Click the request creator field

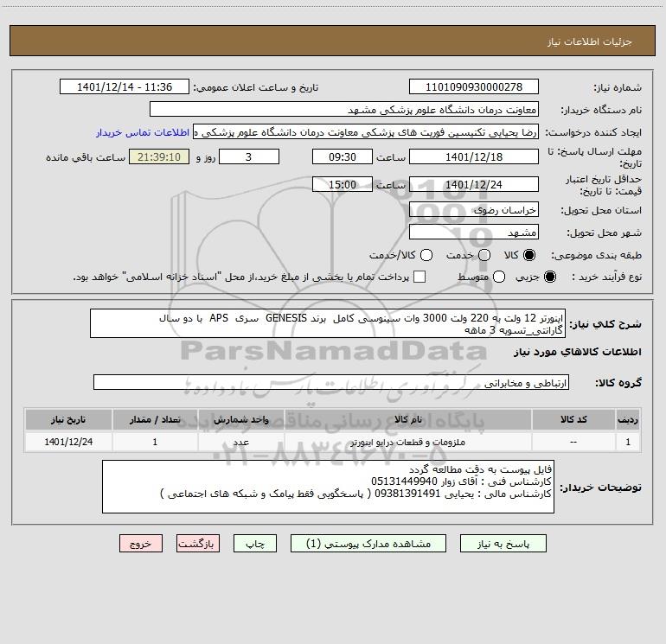pos(366,132)
